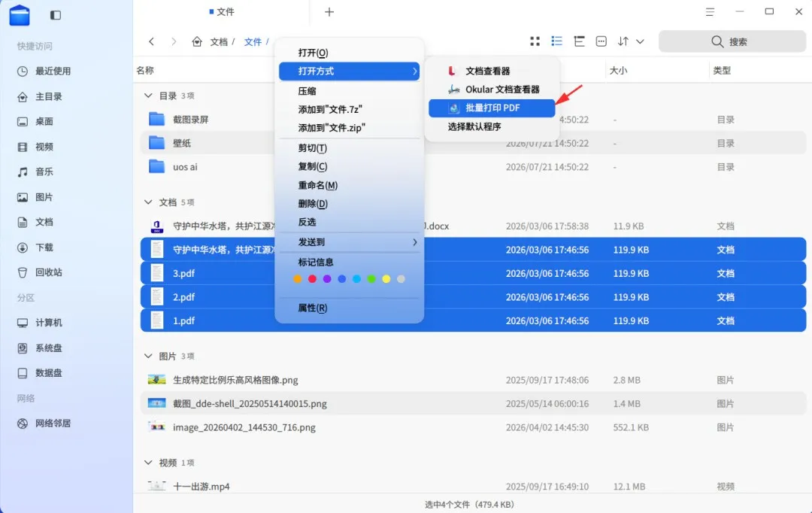Collapse the 文档 group
Image resolution: width=812 pixels, height=513 pixels.
pyautogui.click(x=148, y=202)
